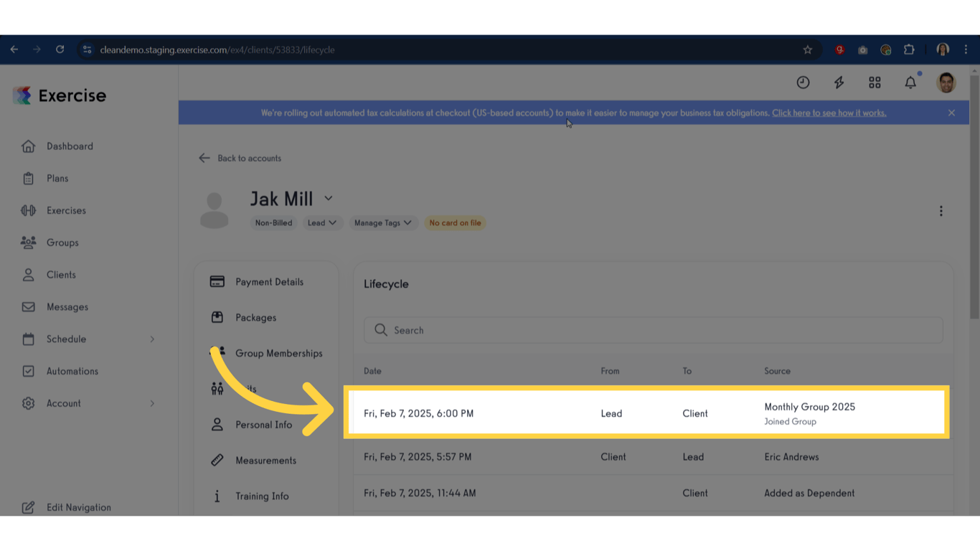This screenshot has width=980, height=551.
Task: Select the Fri, Feb 7, 2025, 6:00 PM entry
Action: (646, 413)
